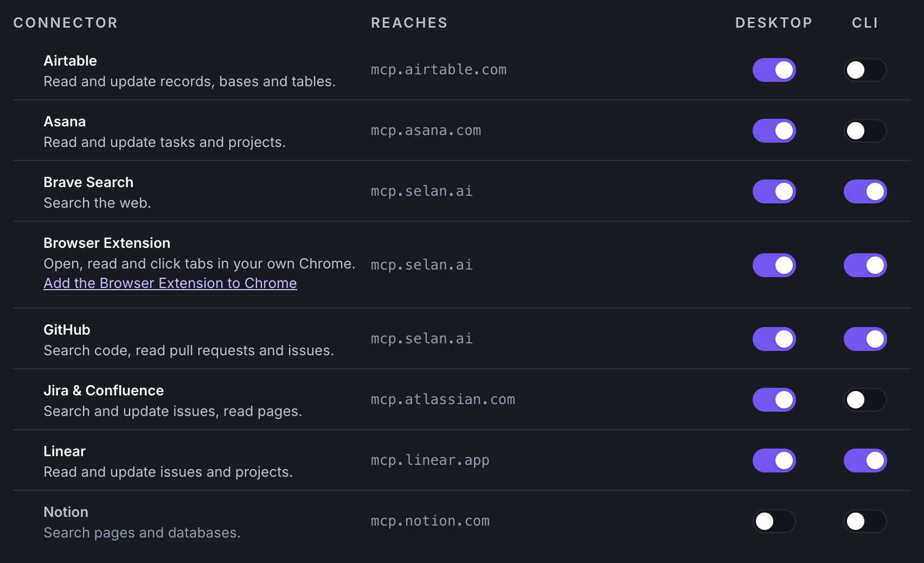Select the Linear connector name

(x=65, y=451)
